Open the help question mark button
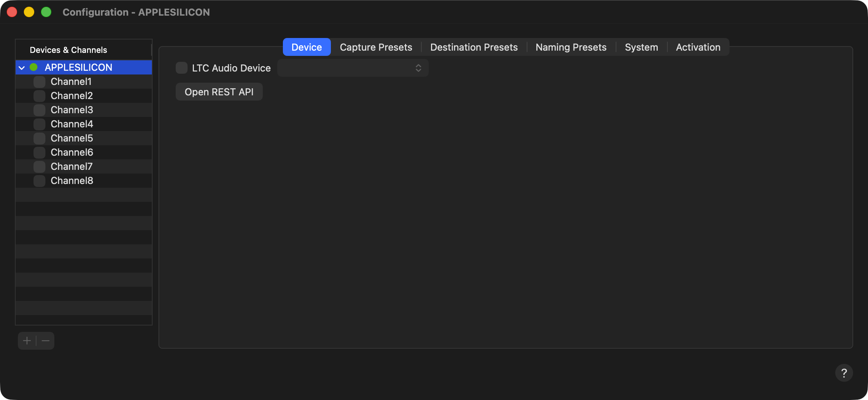Image resolution: width=868 pixels, height=400 pixels. coord(844,373)
